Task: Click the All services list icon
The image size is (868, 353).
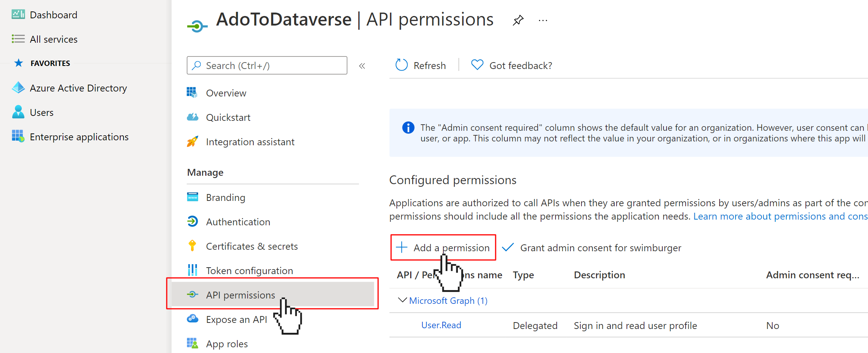Action: pyautogui.click(x=18, y=39)
